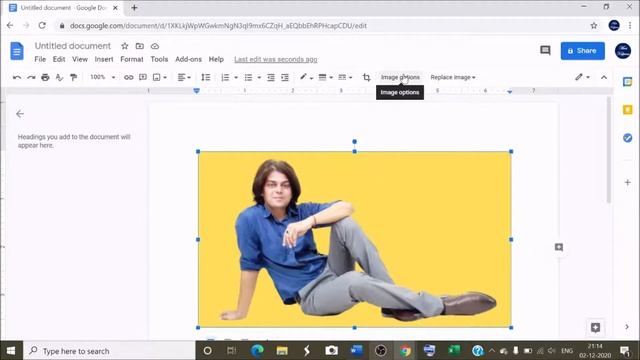
Task: Click the Redo arrow in toolbar
Action: point(31,77)
